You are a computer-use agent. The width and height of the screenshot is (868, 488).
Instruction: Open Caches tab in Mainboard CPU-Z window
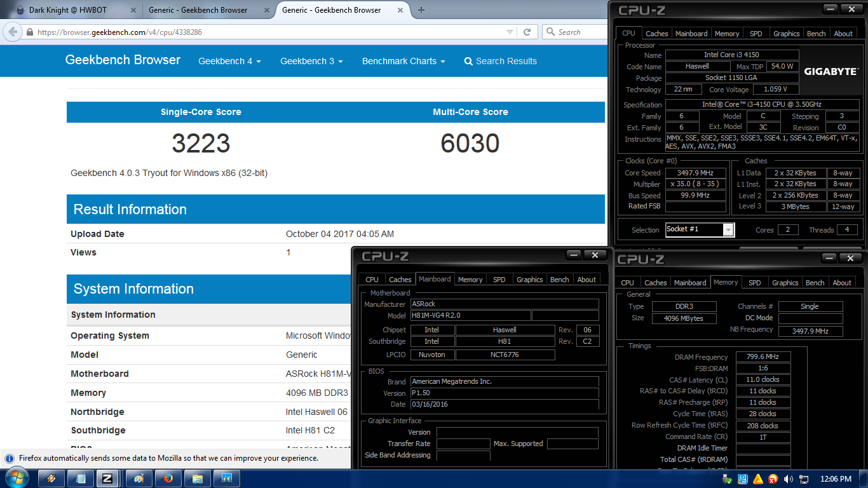pos(400,280)
